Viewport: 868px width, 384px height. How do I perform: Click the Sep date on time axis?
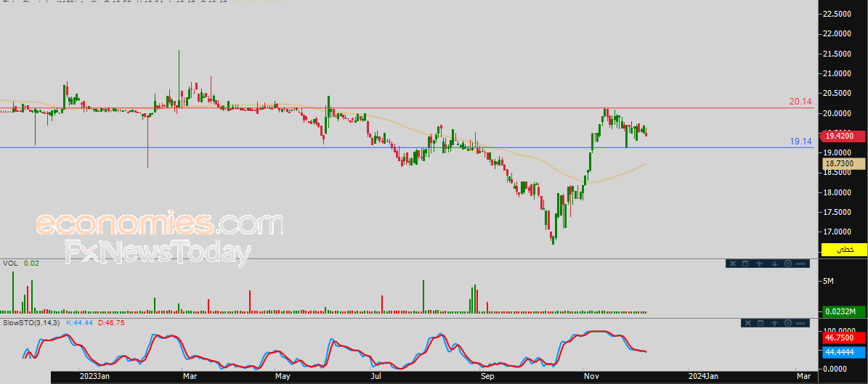pyautogui.click(x=487, y=377)
